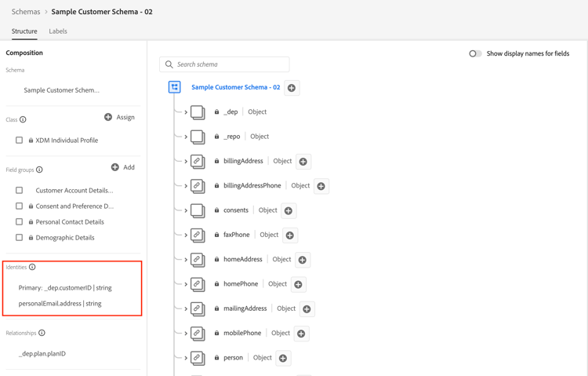Expand the person node
The width and height of the screenshot is (588, 376).
click(186, 358)
